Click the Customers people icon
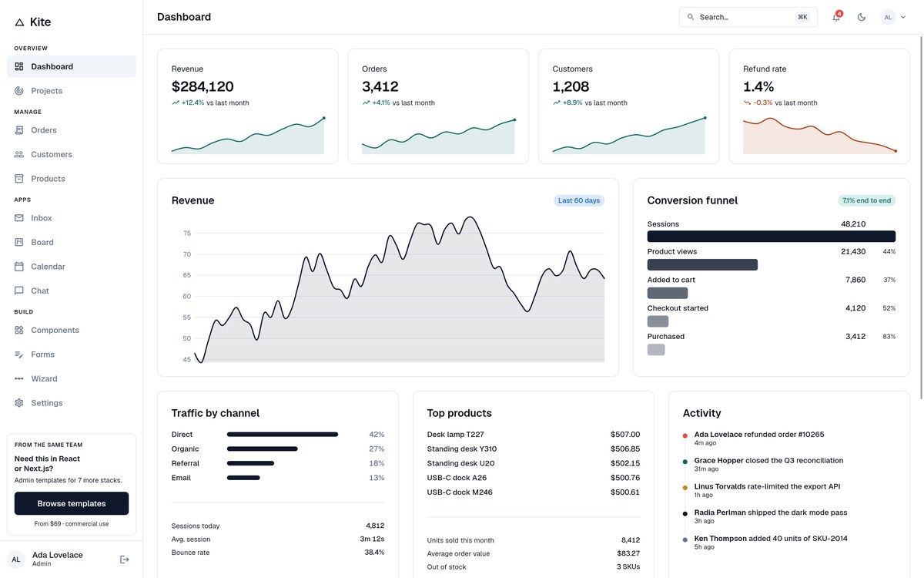 19,154
